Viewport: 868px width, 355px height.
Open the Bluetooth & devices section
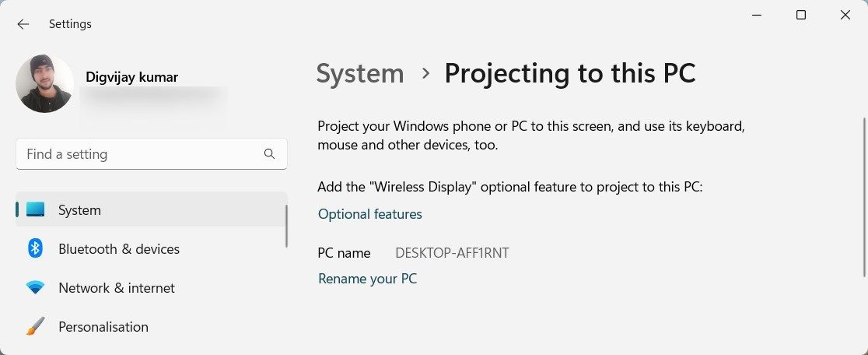[x=119, y=249]
